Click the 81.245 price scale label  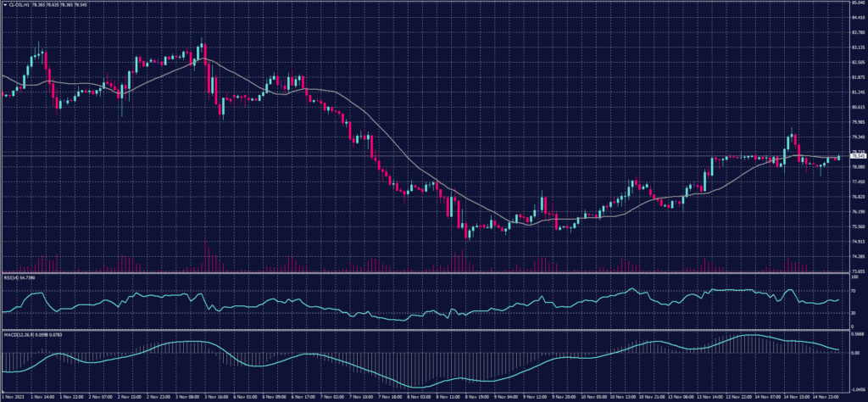click(857, 92)
